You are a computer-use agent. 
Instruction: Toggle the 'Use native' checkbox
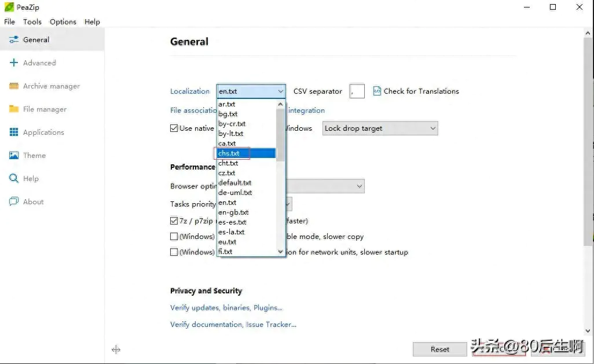click(x=174, y=128)
